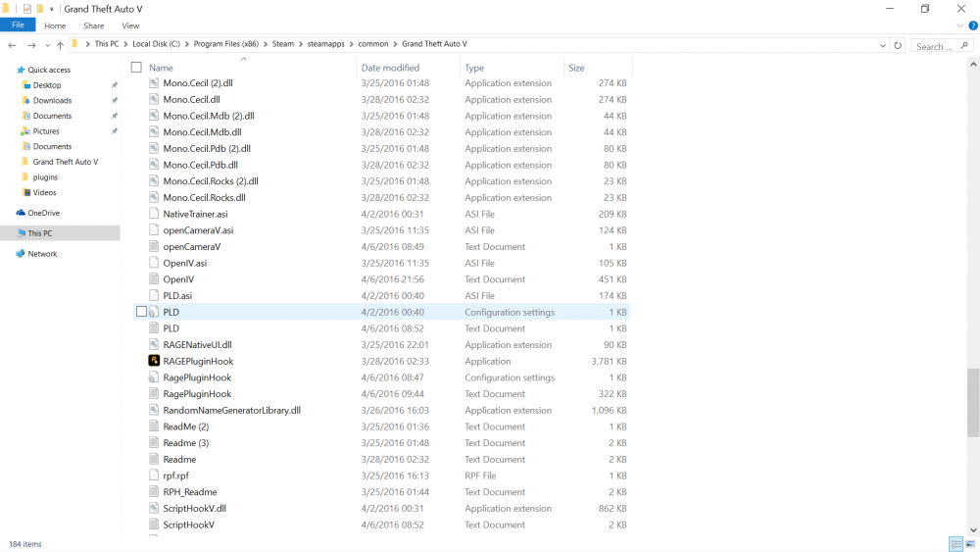The height and width of the screenshot is (552, 980).
Task: Switch to large icons view button
Action: 970,544
